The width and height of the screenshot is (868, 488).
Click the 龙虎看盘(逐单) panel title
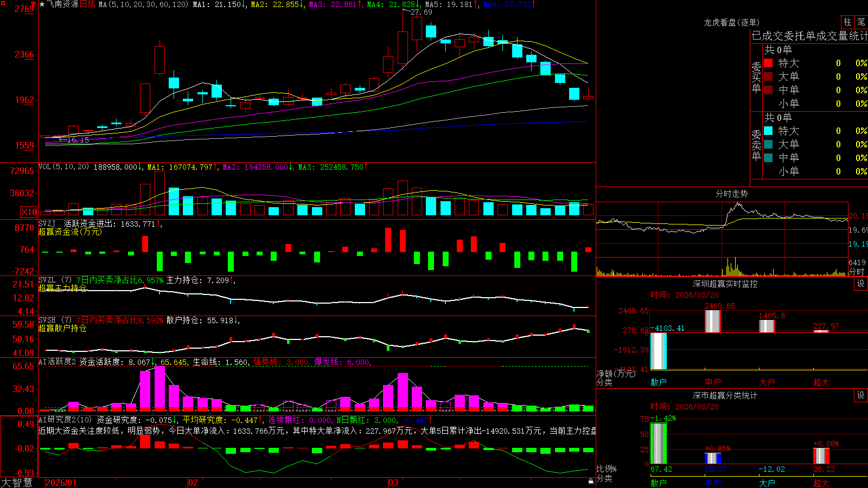click(x=732, y=22)
